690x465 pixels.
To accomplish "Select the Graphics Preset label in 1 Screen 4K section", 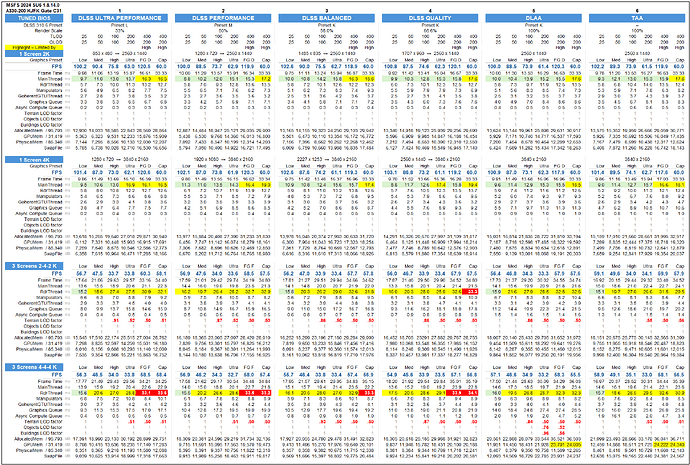I will click(x=46, y=166).
